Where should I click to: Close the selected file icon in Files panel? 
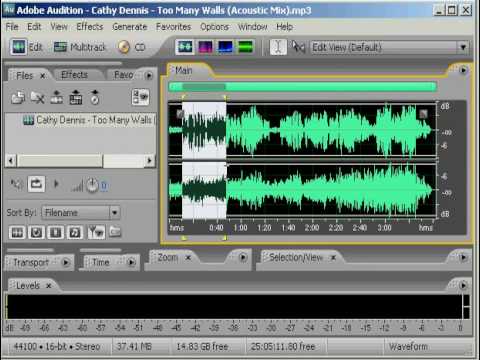coord(37,97)
